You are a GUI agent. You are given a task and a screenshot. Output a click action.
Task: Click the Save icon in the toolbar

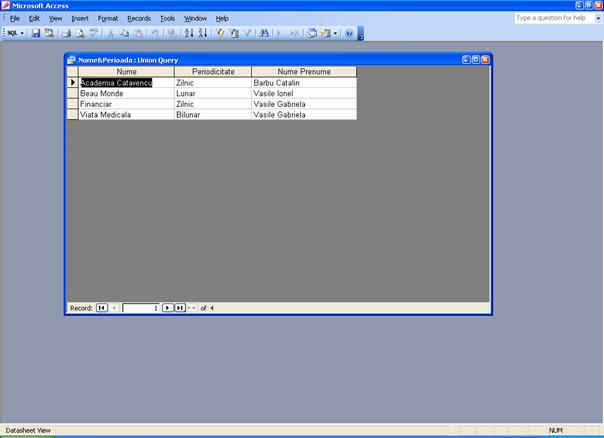tap(36, 33)
